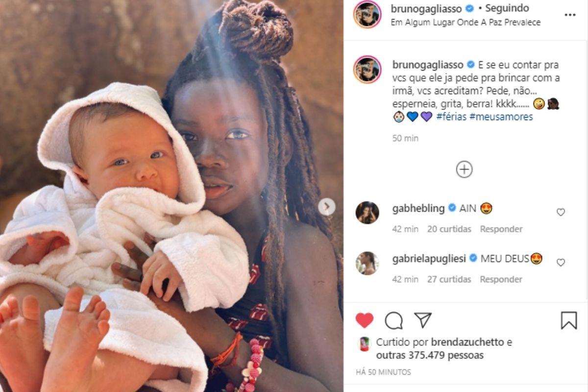Screen dimensions: 588x392
Task: Open brunogagliasso profile picture in header
Action: point(367,14)
